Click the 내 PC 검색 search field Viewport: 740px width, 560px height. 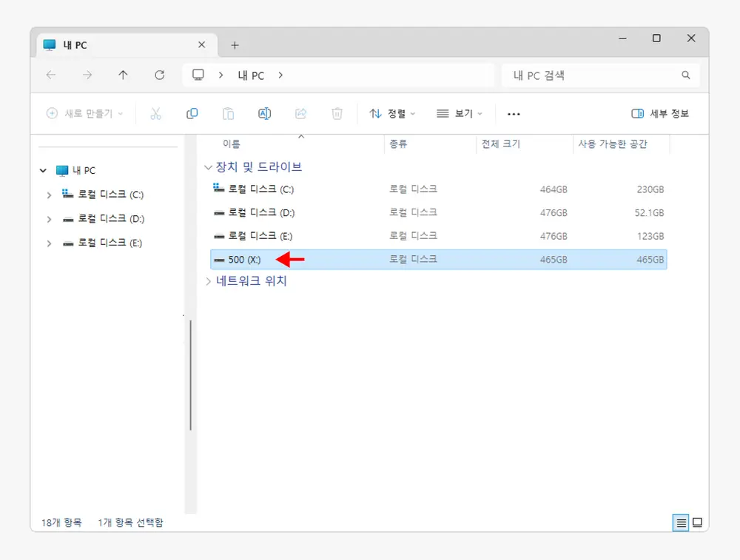tap(592, 75)
